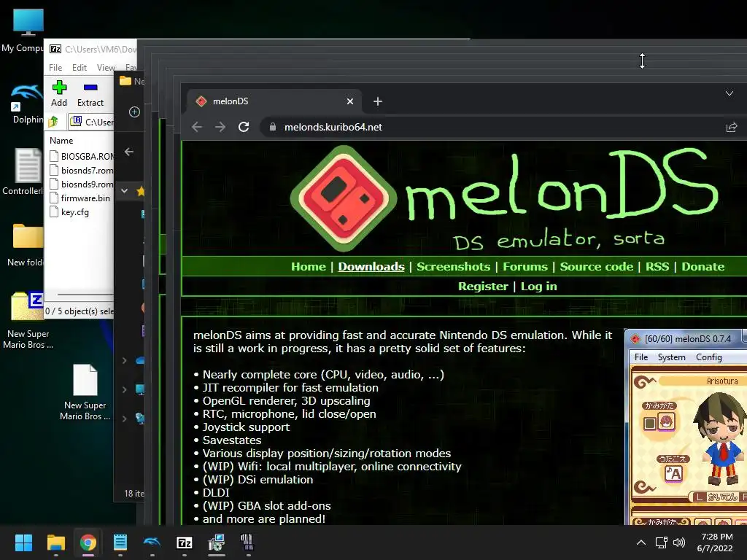Click the Chrome forward button

coord(220,127)
